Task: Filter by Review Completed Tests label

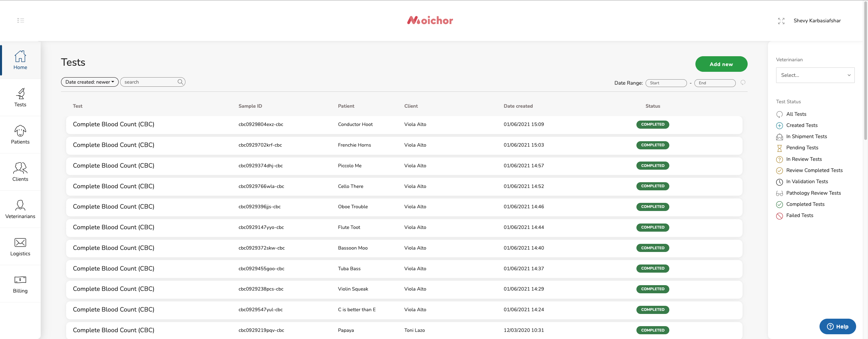Action: [x=814, y=170]
